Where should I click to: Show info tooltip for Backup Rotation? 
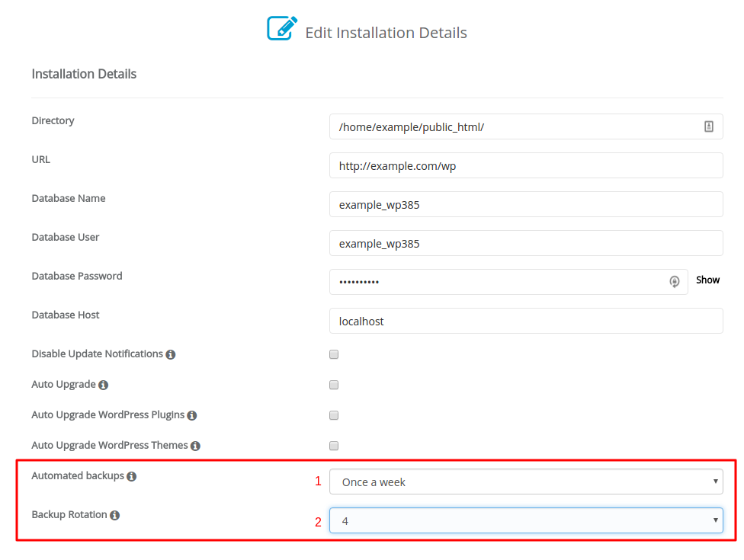pyautogui.click(x=115, y=515)
